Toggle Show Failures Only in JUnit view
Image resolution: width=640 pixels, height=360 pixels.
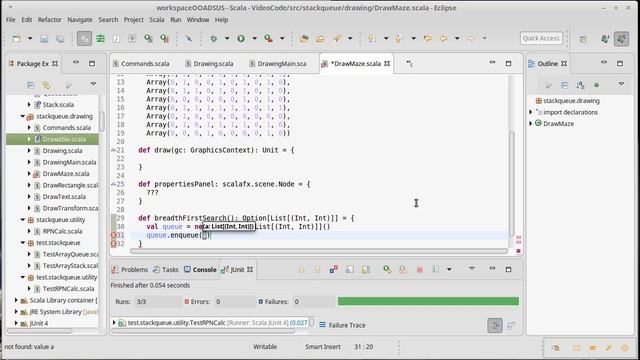point(333,269)
